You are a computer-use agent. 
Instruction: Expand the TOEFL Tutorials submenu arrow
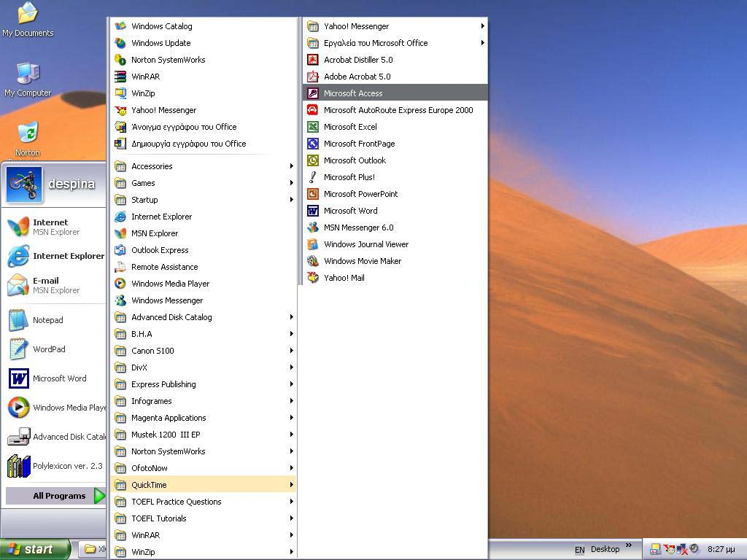click(292, 518)
